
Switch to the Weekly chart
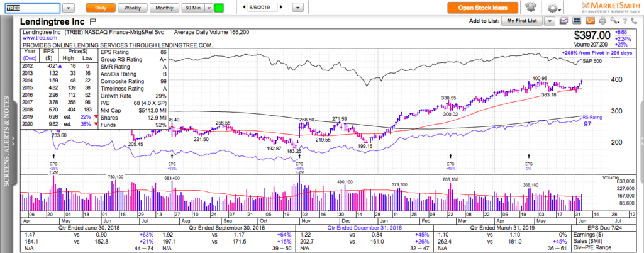coord(132,8)
